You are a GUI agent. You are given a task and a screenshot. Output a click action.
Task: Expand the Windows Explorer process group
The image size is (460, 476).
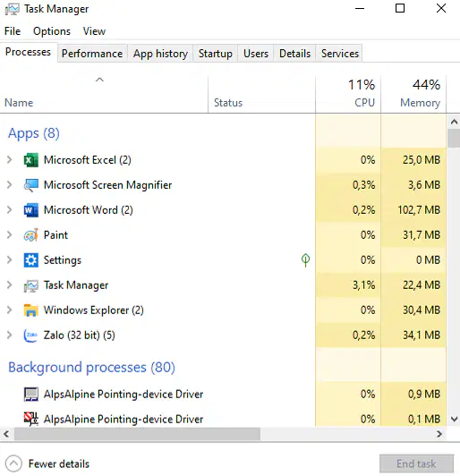pos(10,310)
